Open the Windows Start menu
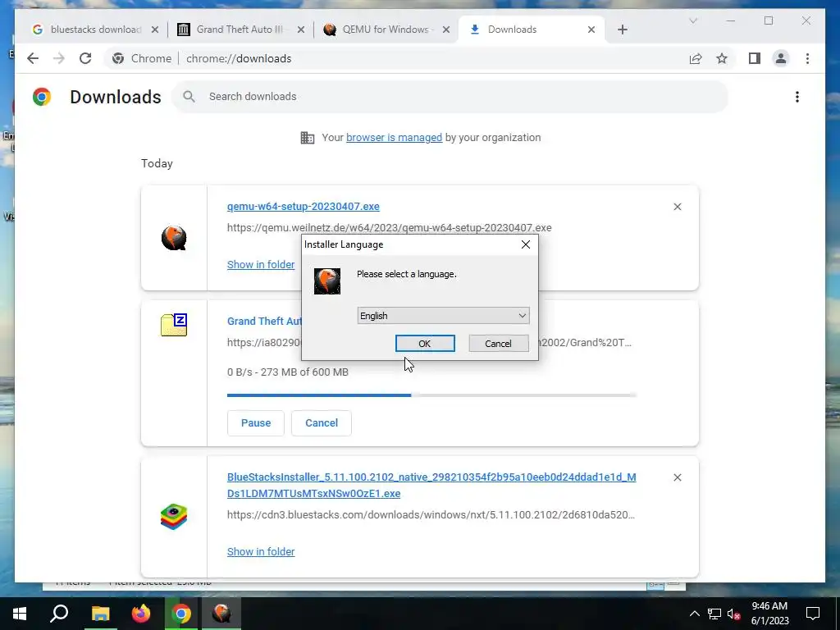 [x=20, y=614]
